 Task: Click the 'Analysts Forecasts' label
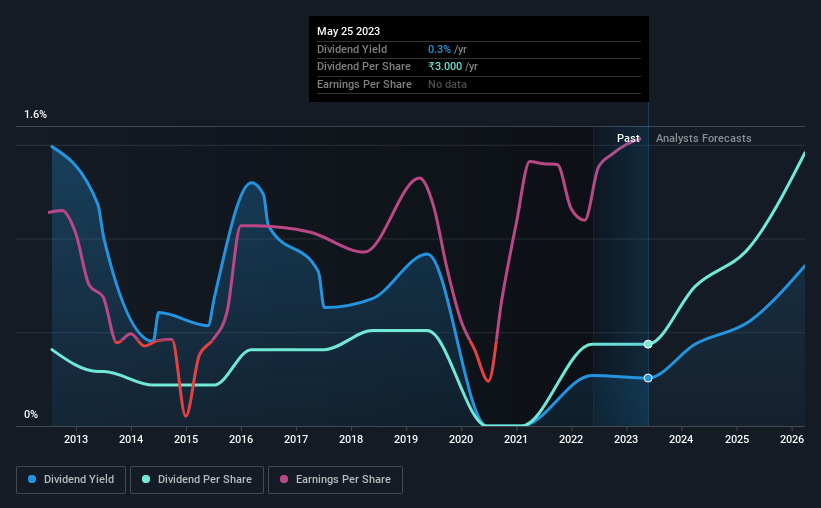(704, 138)
